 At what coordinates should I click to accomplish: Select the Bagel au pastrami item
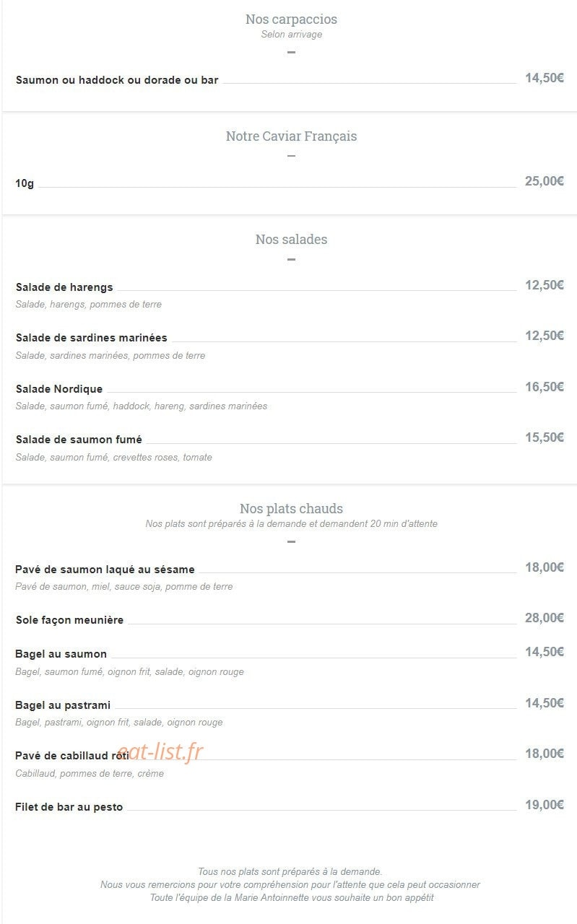coord(63,705)
